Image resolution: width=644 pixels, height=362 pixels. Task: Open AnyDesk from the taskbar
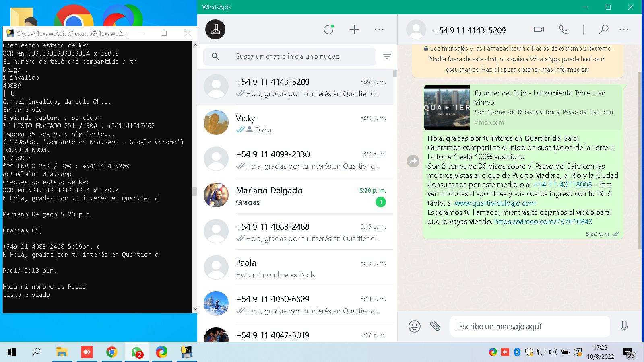87,352
